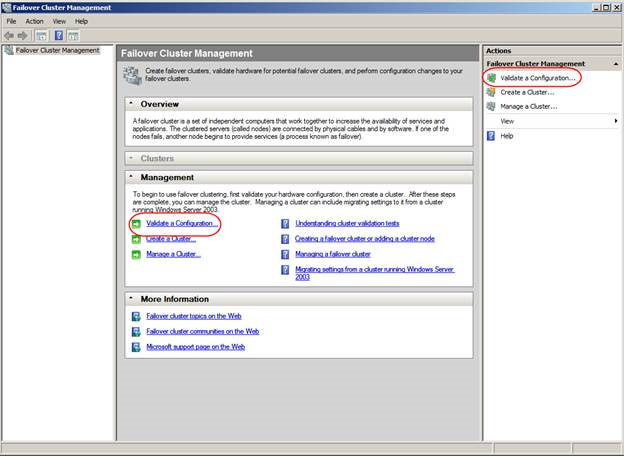Collapse the More Information section

[131, 298]
